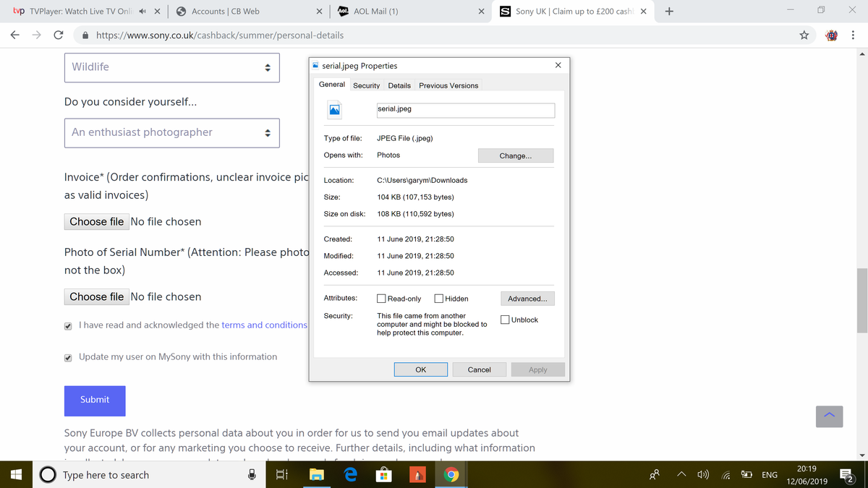The image size is (868, 488).
Task: Click the microphone icon in the search box
Action: click(252, 474)
